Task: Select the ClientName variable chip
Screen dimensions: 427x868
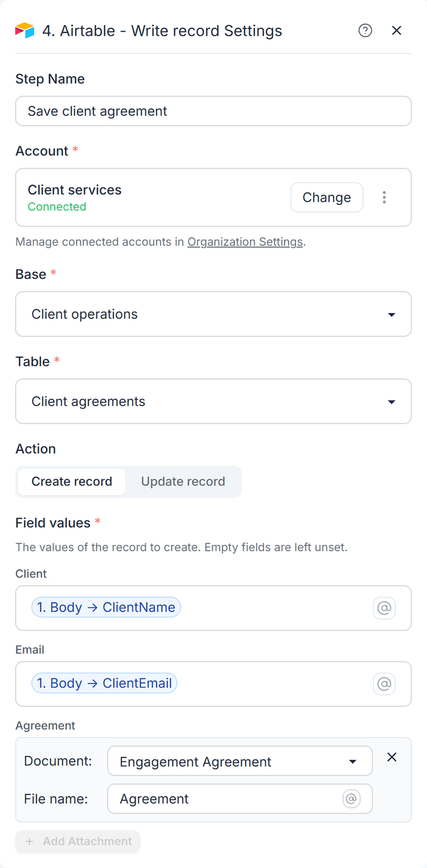Action: 106,607
